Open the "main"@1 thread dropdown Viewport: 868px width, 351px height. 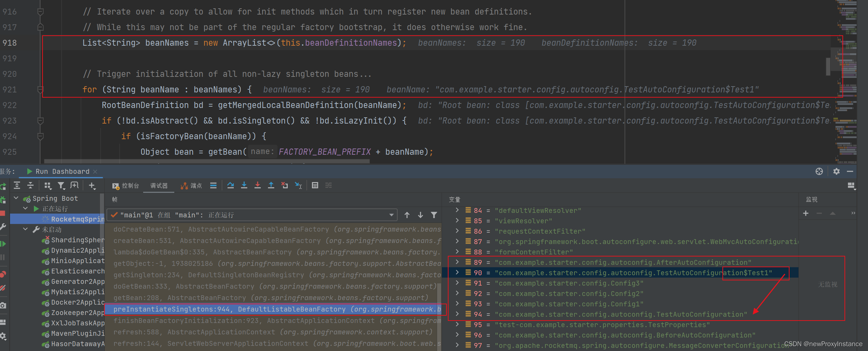252,215
